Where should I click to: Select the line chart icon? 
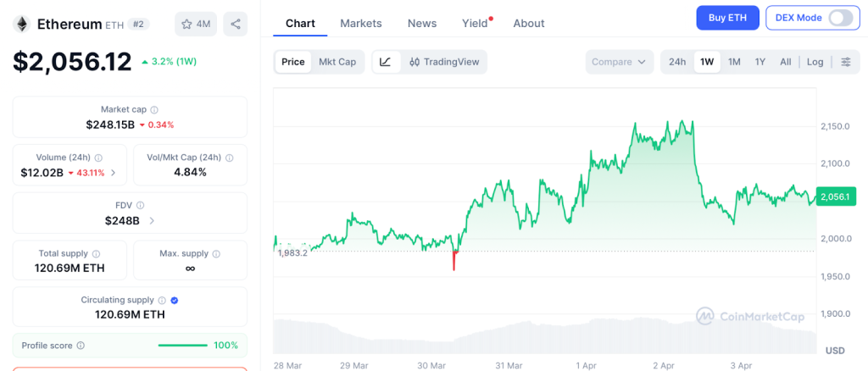coord(386,62)
